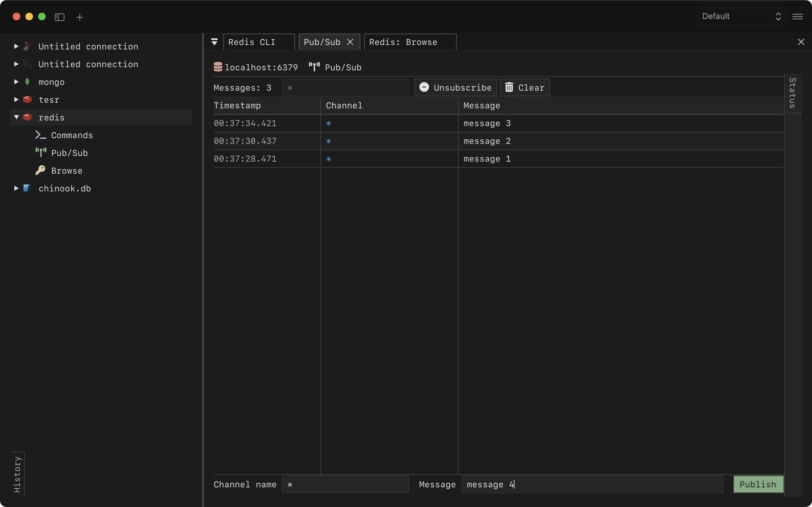Open Pub/Sub from the redis sidebar entry

(x=69, y=152)
